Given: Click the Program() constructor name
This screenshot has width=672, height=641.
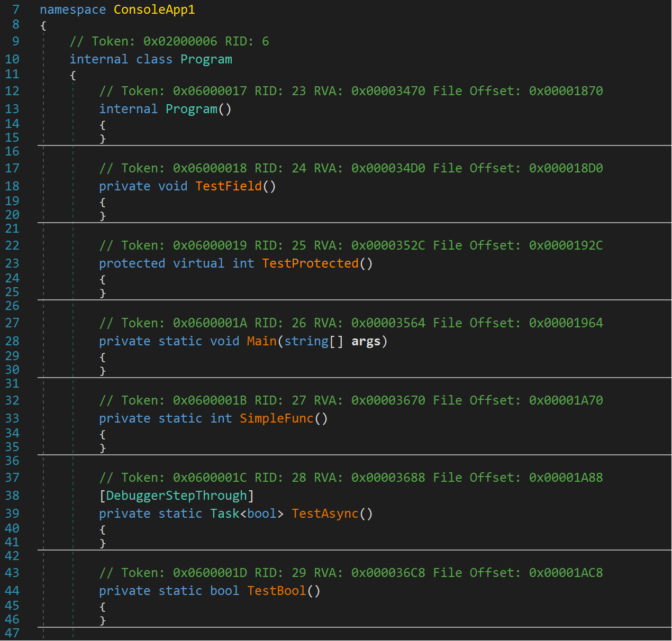Looking at the screenshot, I should (x=191, y=109).
